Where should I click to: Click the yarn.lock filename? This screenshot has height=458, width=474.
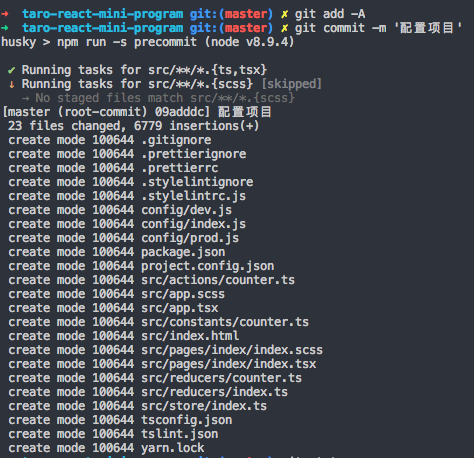[173, 448]
